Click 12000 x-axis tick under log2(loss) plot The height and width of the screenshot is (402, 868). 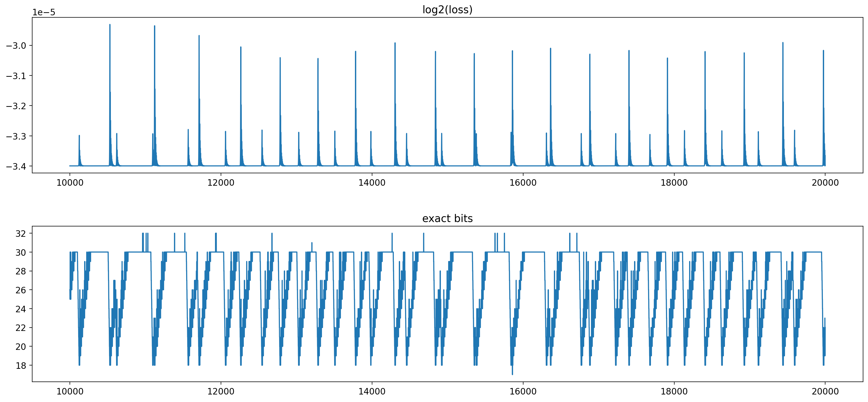pyautogui.click(x=221, y=183)
